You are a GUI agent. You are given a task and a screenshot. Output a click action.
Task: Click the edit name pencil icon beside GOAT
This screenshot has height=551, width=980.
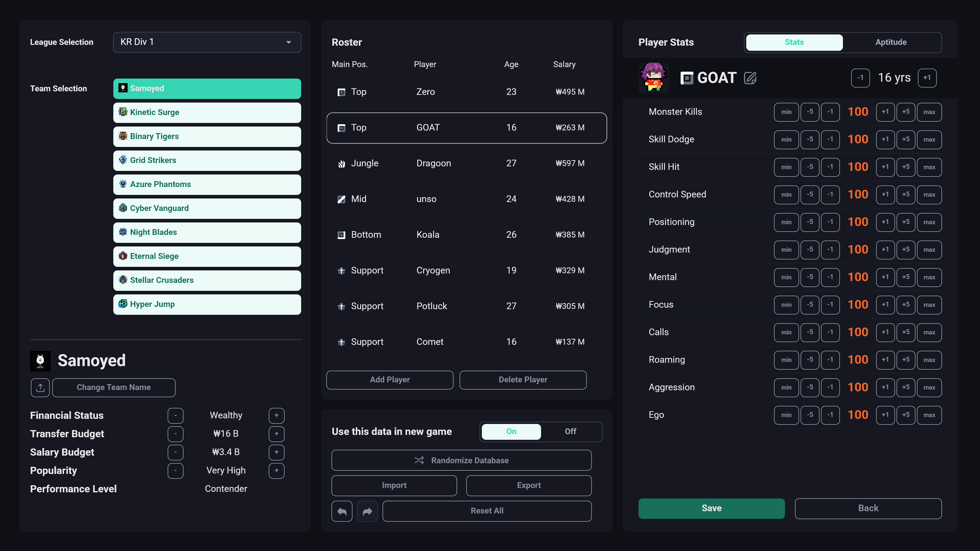click(750, 78)
